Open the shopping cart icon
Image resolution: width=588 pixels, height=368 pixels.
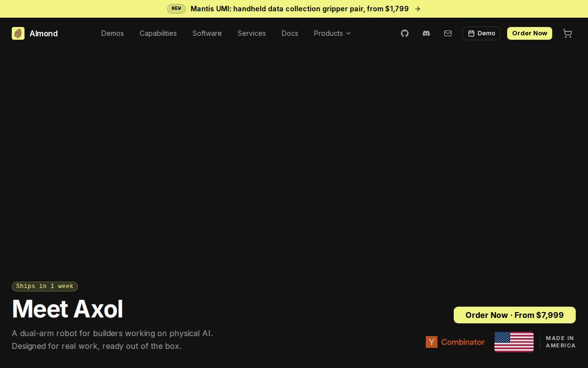567,33
